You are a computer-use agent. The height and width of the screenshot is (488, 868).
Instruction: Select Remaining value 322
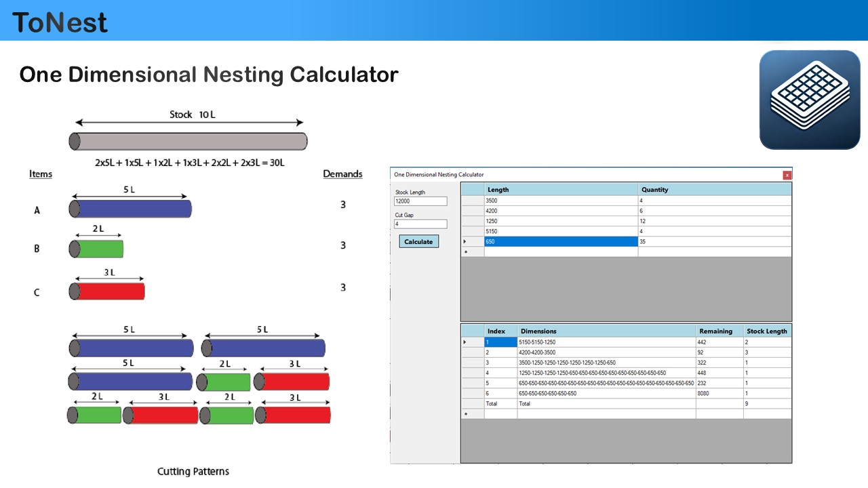[719, 363]
